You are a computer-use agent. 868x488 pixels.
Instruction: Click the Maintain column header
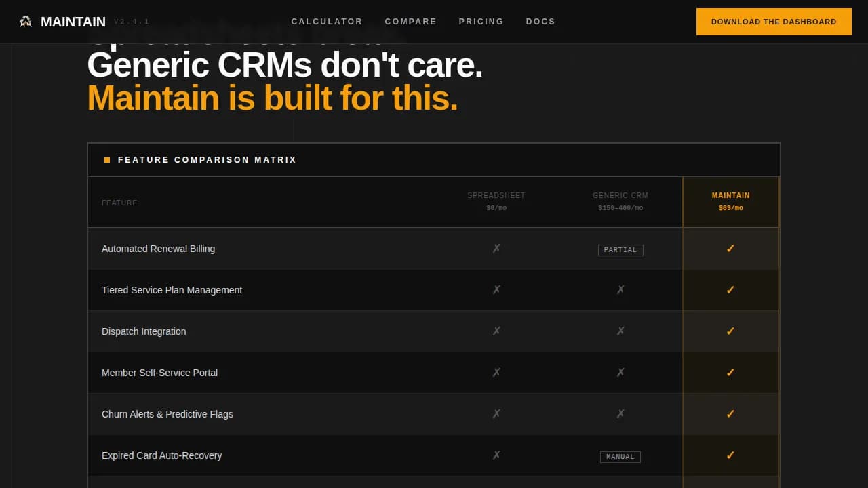(730, 195)
